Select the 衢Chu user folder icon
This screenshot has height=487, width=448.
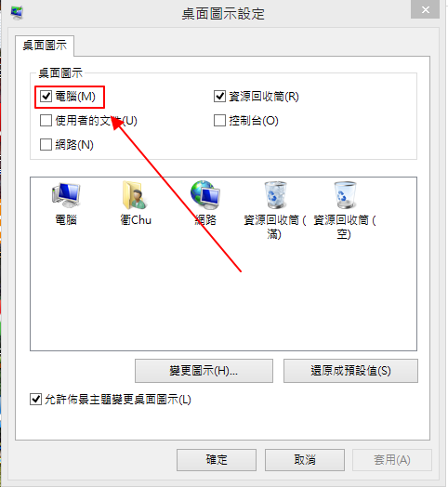(135, 195)
